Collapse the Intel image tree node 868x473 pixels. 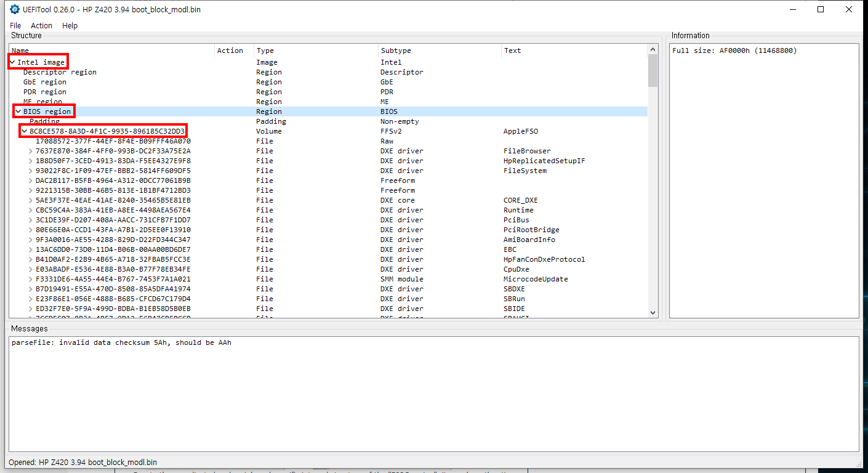click(x=13, y=62)
